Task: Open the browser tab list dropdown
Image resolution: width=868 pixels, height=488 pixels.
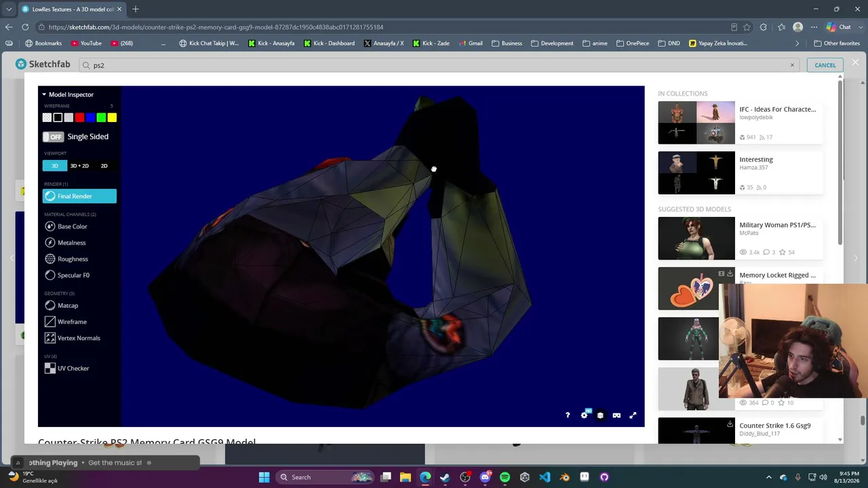Action: [x=9, y=9]
